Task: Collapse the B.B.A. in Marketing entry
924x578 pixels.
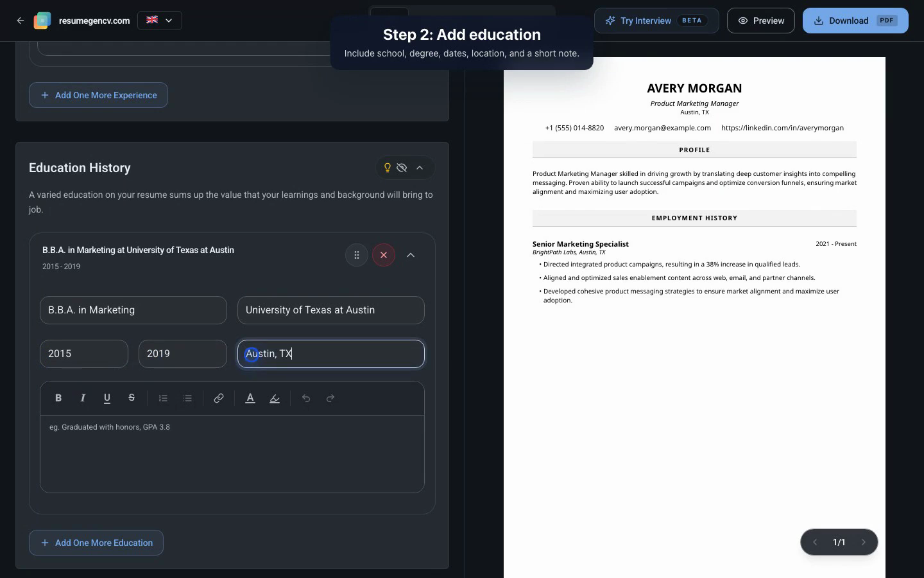Action: pos(411,255)
